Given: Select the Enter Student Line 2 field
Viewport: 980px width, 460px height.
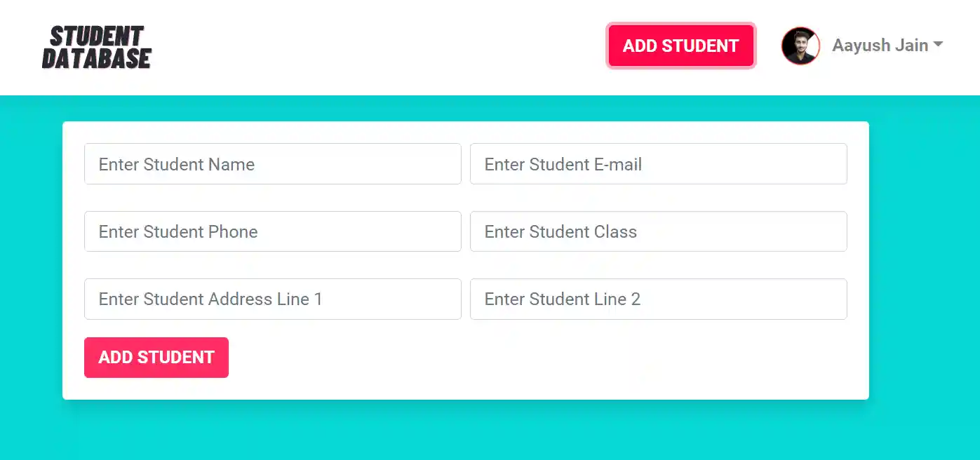Looking at the screenshot, I should coord(658,299).
